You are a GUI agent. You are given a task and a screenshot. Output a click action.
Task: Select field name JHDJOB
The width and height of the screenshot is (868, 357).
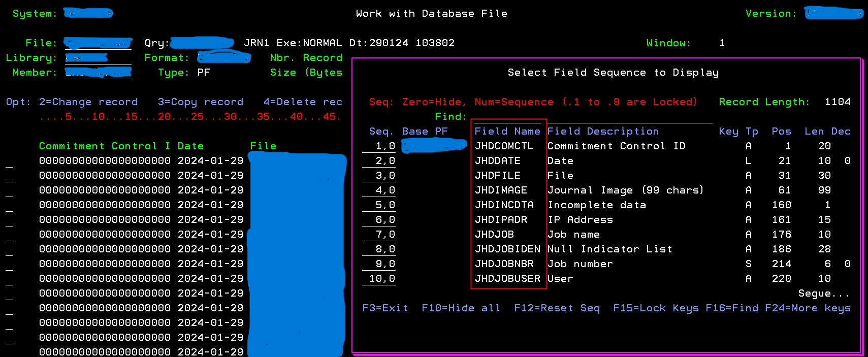coord(494,235)
